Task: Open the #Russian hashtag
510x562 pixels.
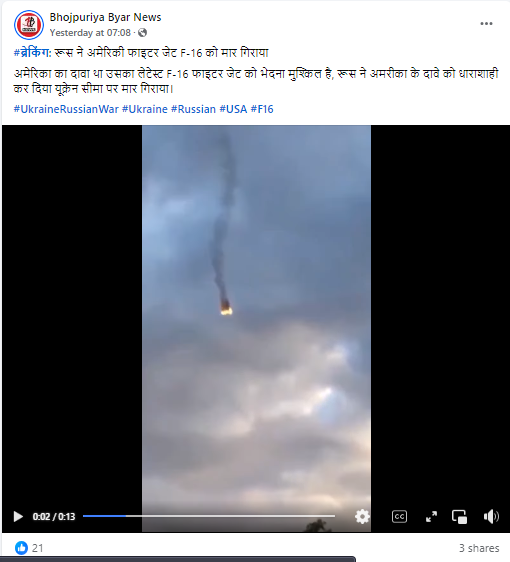Action: click(x=193, y=109)
